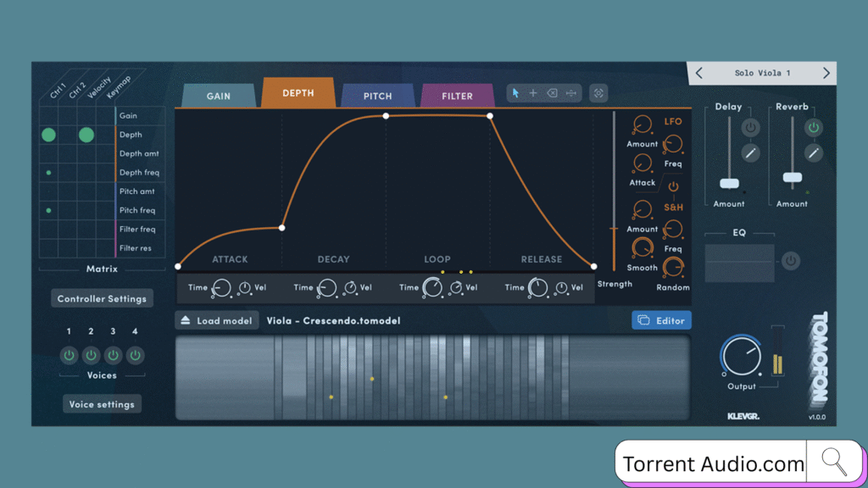Choose the add point plus tool

click(533, 93)
